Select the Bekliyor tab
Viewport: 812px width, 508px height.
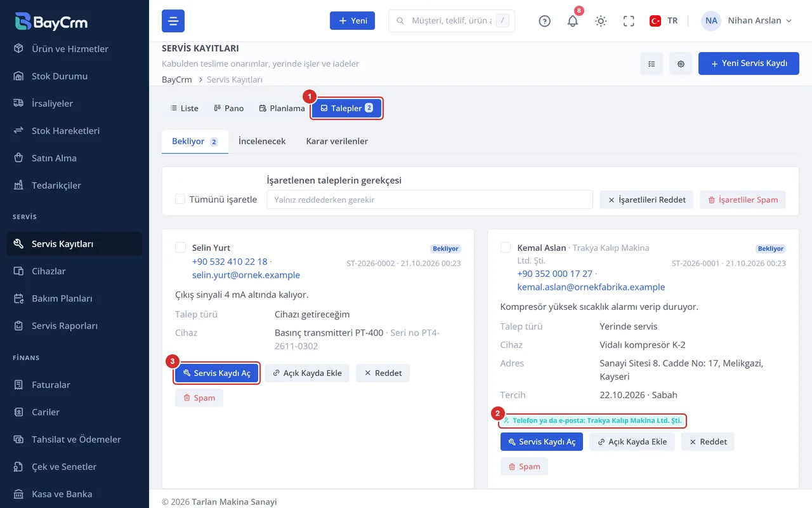click(195, 141)
